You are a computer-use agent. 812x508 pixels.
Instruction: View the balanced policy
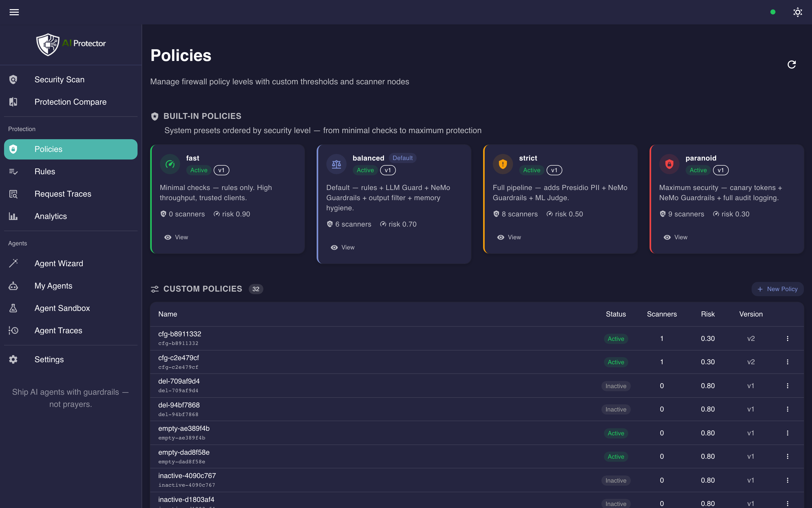click(343, 247)
